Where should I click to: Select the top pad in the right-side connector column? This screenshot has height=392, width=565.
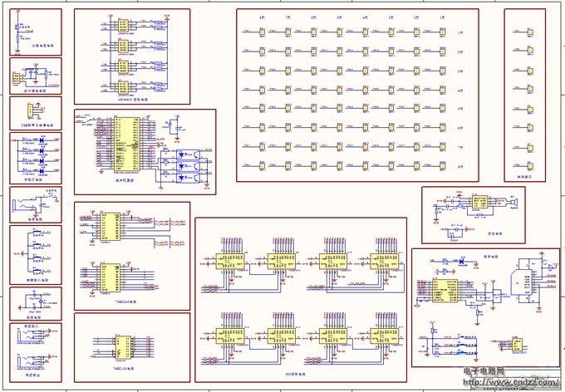[529, 32]
